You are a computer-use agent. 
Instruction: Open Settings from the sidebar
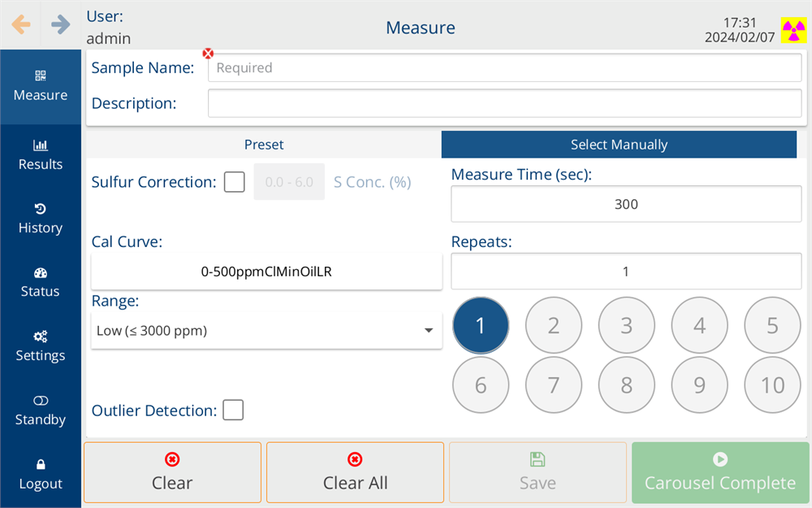coord(41,346)
